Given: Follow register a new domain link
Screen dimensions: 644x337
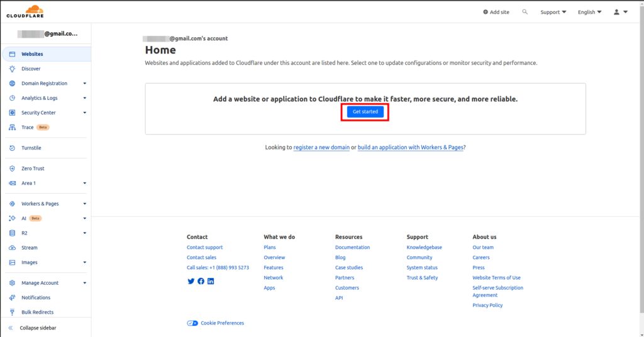Looking at the screenshot, I should 321,147.
